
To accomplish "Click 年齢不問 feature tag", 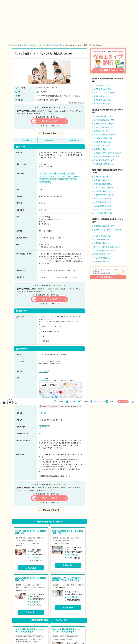I will tap(52, 173).
